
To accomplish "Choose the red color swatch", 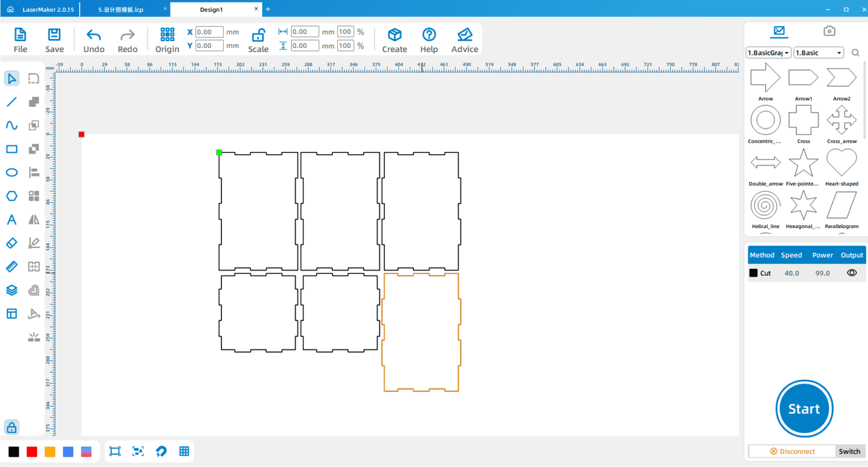I will [32, 452].
